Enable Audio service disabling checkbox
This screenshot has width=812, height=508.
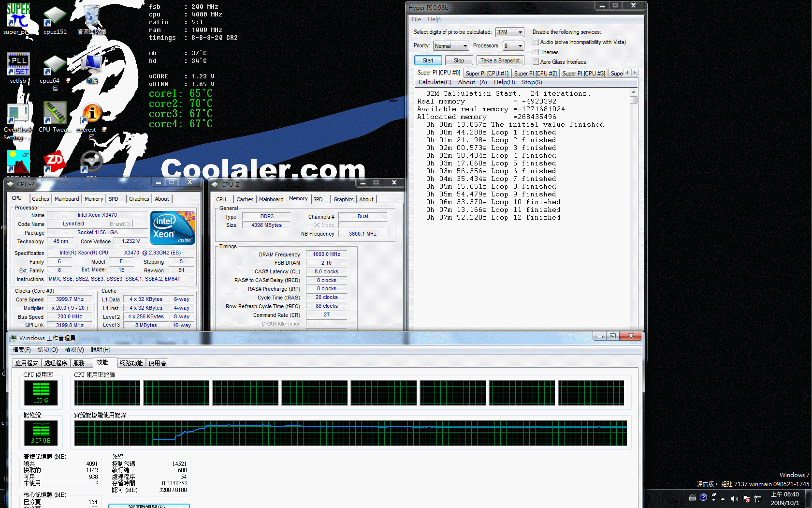click(x=536, y=42)
